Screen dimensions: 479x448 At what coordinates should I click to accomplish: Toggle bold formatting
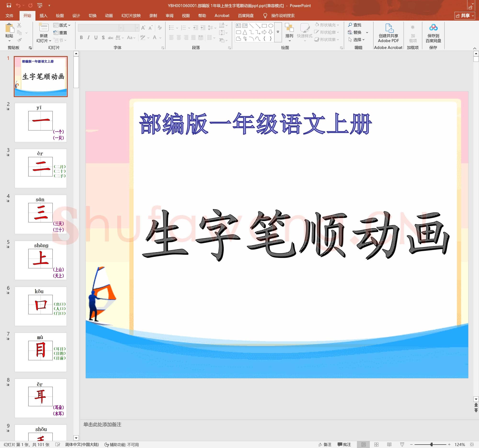click(81, 38)
